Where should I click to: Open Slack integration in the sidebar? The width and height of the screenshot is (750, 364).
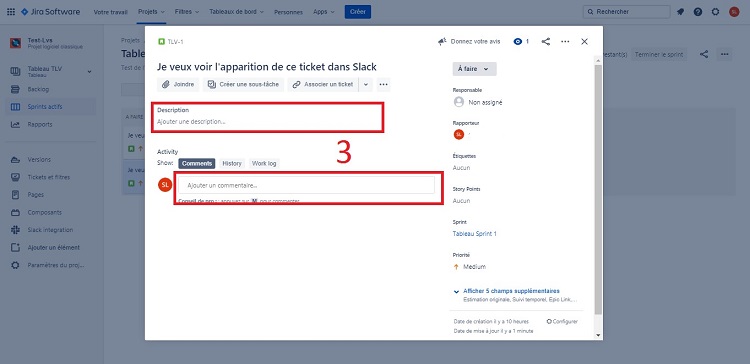pos(51,230)
